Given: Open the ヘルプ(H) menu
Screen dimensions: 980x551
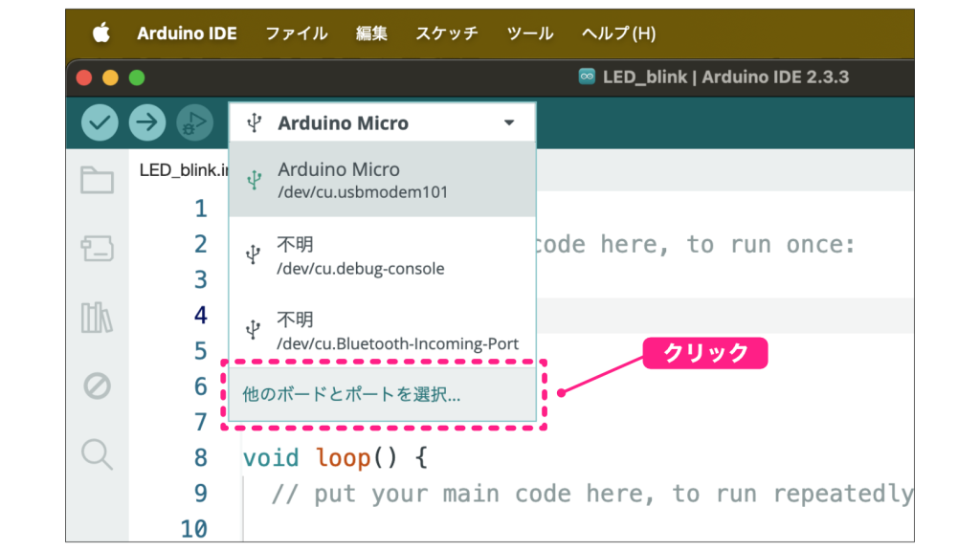Looking at the screenshot, I should [619, 33].
